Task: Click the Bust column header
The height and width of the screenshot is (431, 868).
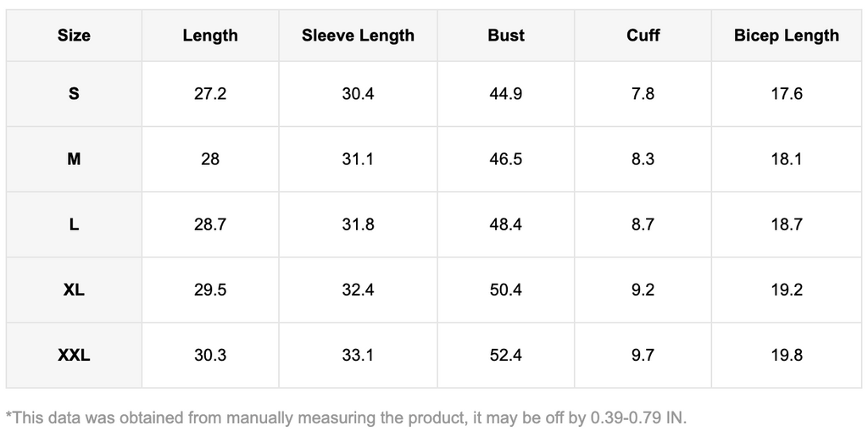Action: (506, 36)
